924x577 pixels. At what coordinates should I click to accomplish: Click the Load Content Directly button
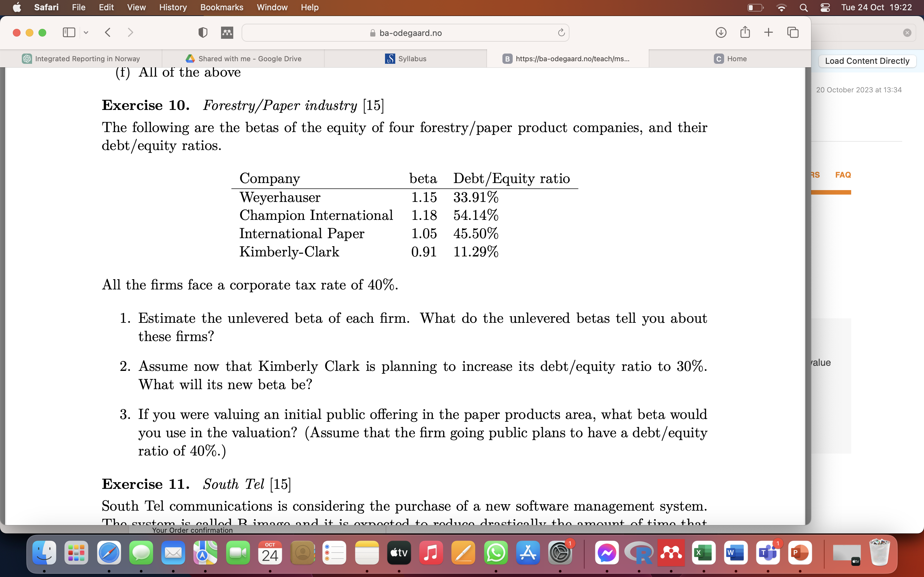(x=867, y=61)
